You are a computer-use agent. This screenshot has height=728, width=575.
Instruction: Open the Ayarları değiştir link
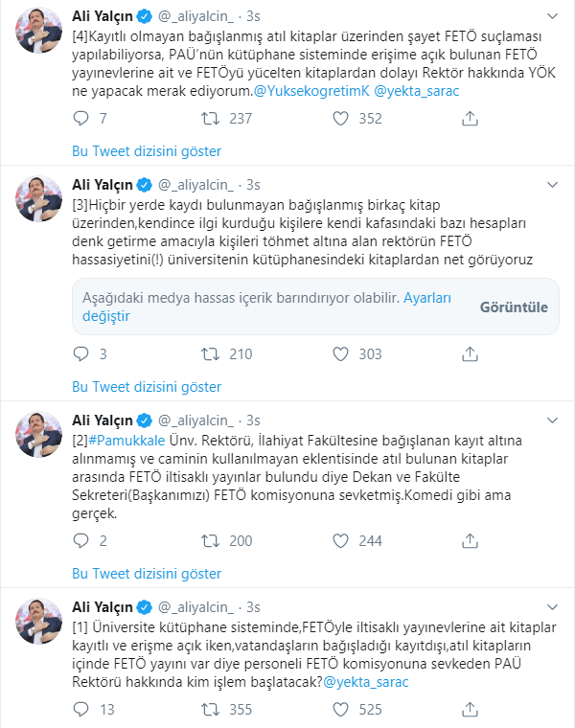pos(103,316)
